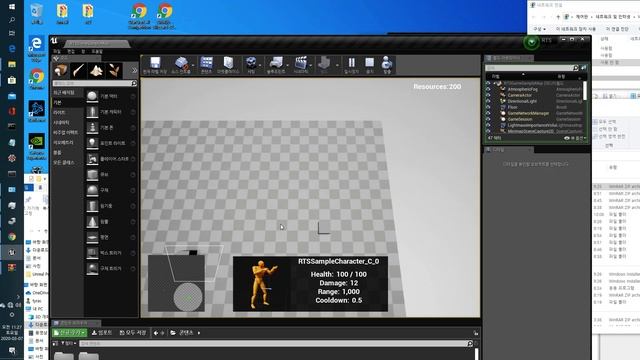Image resolution: width=640 pixels, height=360 pixels.
Task: Toggle visibility eye for DirectionalLight
Action: [x=488, y=101]
